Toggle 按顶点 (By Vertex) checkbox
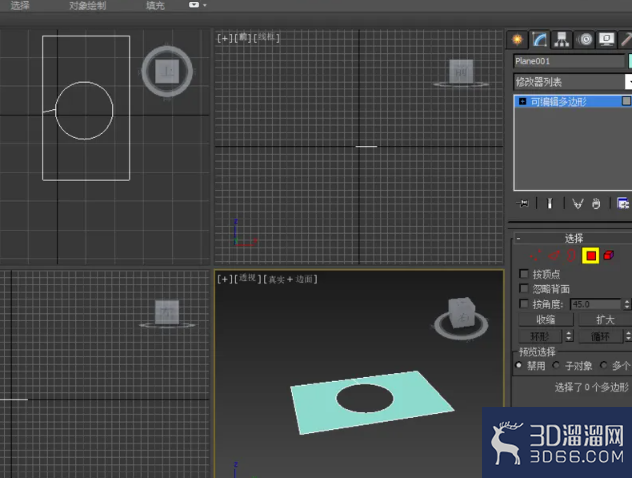This screenshot has width=632, height=478. tap(524, 274)
